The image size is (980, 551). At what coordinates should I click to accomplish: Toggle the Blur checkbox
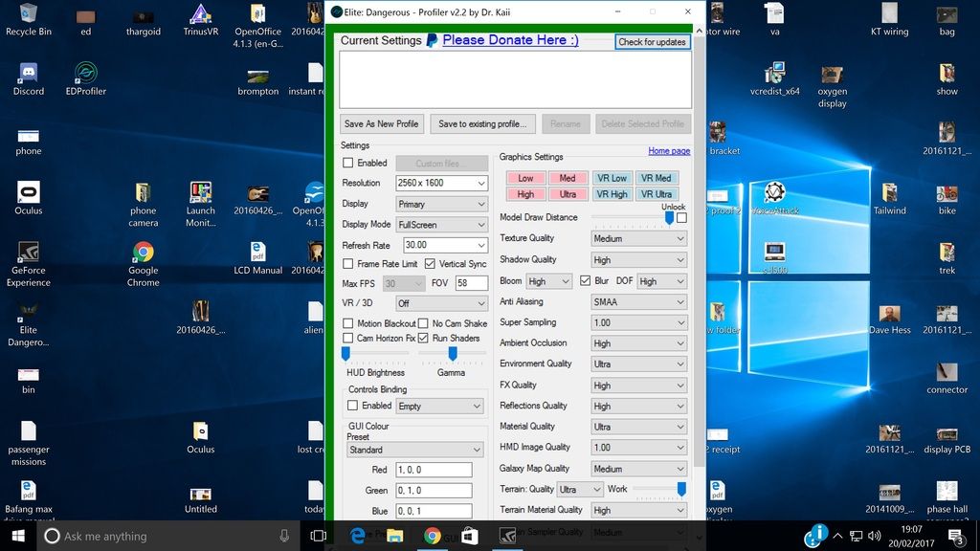coord(585,280)
